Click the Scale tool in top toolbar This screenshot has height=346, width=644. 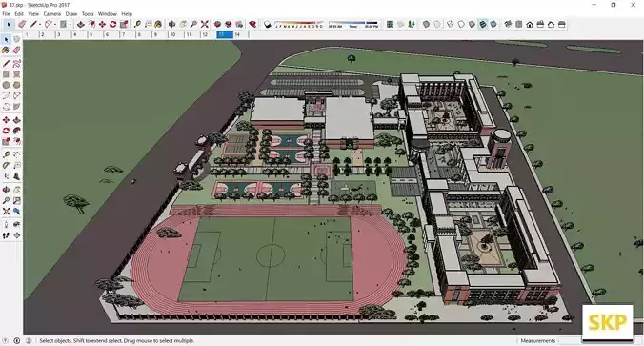124,24
